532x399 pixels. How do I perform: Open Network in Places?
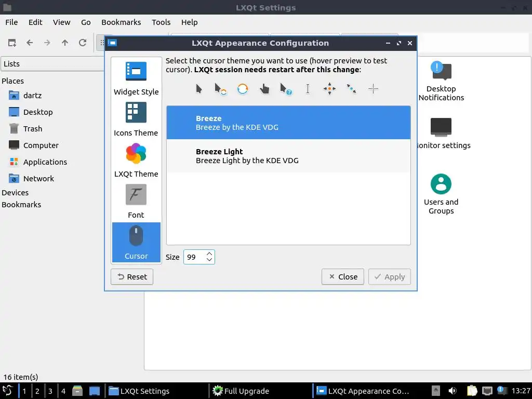point(38,179)
